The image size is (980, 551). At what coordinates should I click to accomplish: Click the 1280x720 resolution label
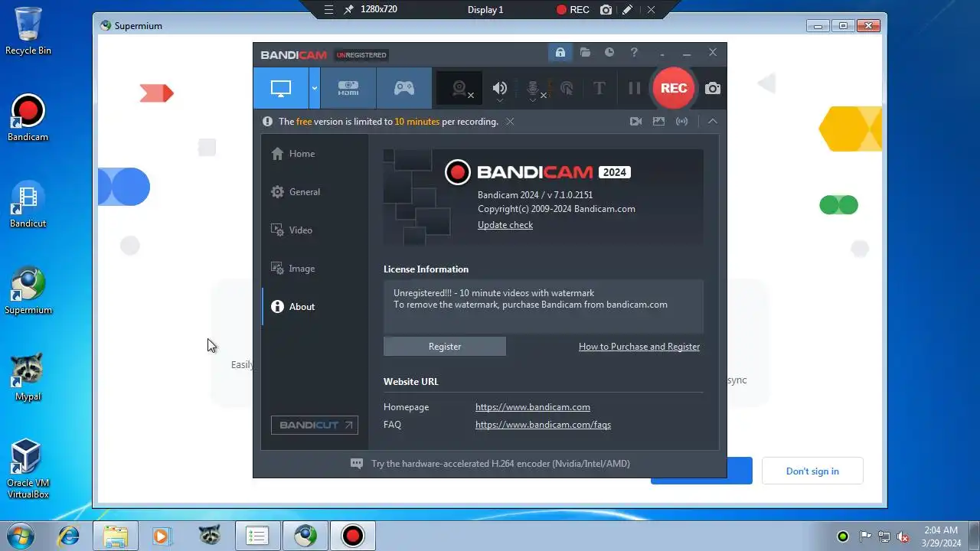click(x=379, y=10)
